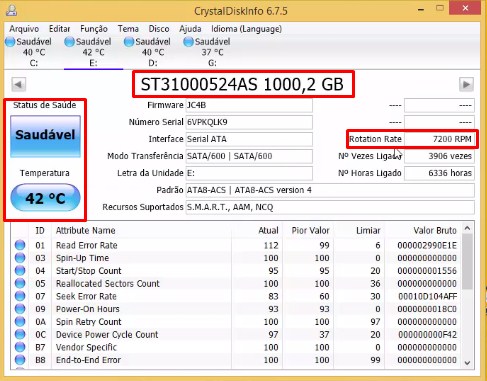The image size is (487, 381).
Task: Open the Editar menu
Action: pyautogui.click(x=59, y=29)
